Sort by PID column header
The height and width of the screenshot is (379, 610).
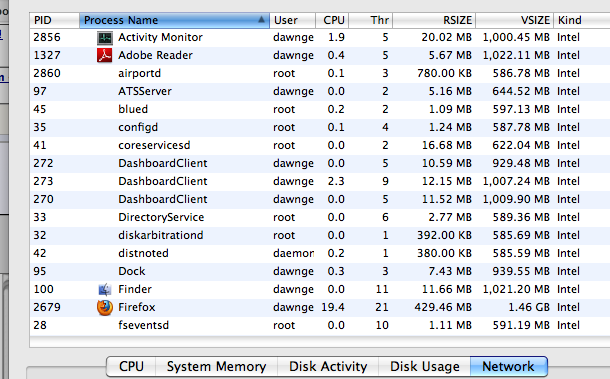[54, 20]
